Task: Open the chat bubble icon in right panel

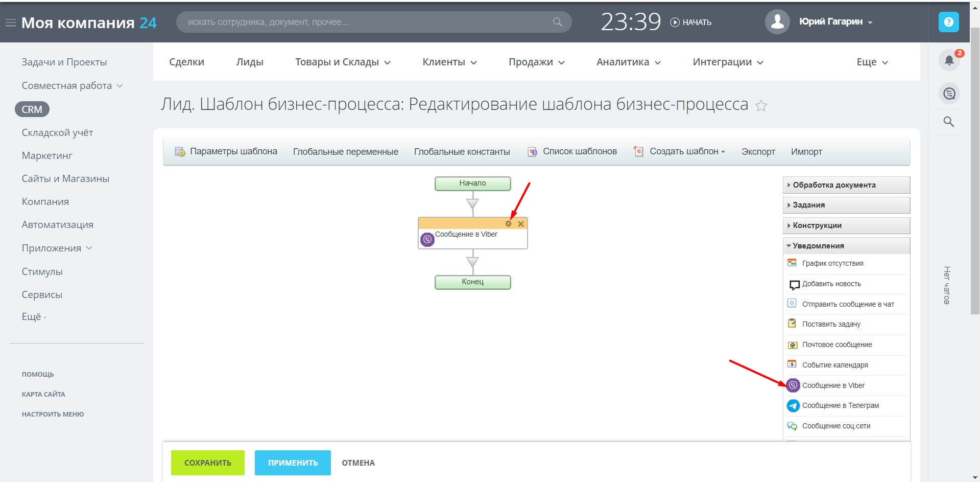Action: [x=949, y=94]
